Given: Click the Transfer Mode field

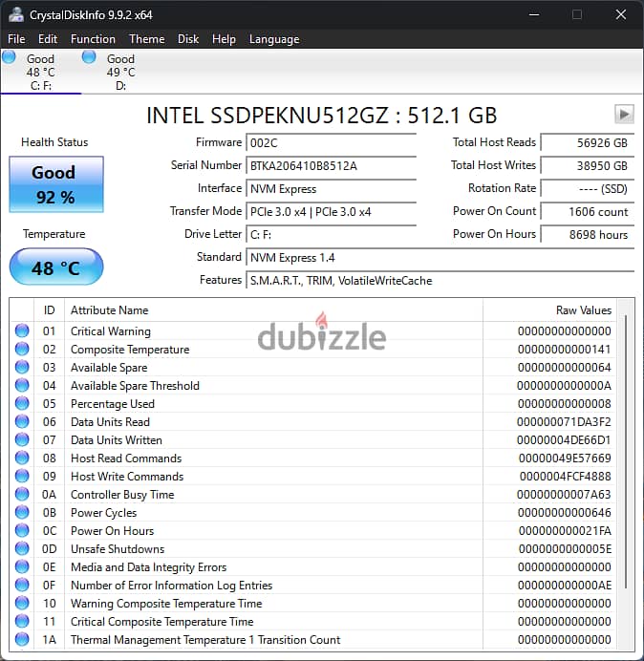Looking at the screenshot, I should [331, 212].
